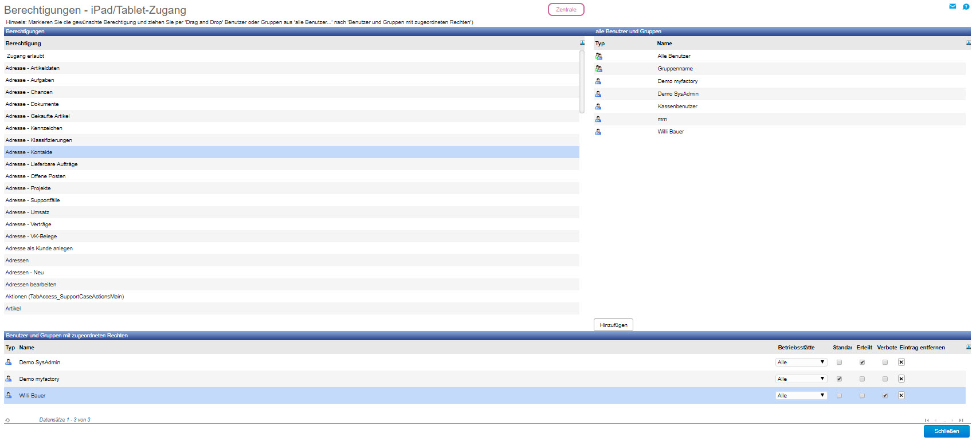This screenshot has height=441, width=980.
Task: Click the Hinzufügen button
Action: tap(613, 325)
